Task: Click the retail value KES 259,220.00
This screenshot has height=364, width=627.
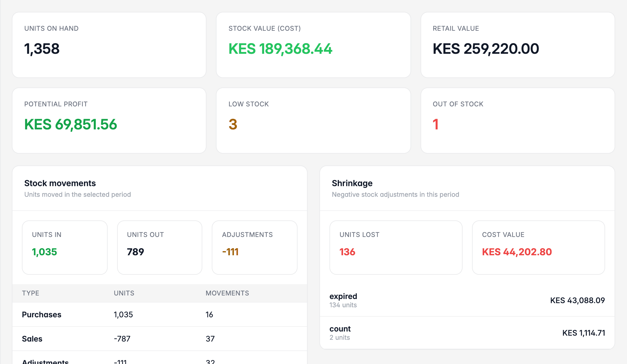Action: [x=486, y=49]
